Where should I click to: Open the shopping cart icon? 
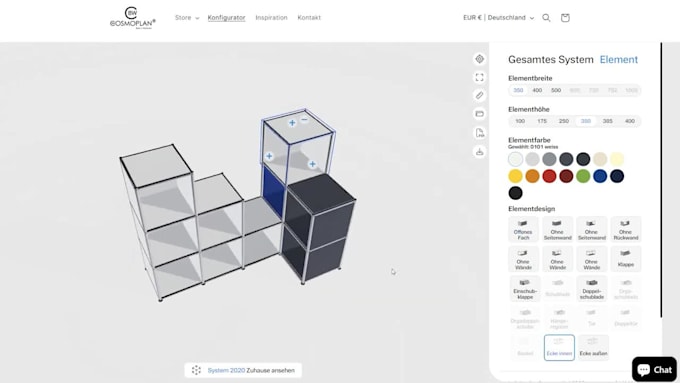[565, 18]
